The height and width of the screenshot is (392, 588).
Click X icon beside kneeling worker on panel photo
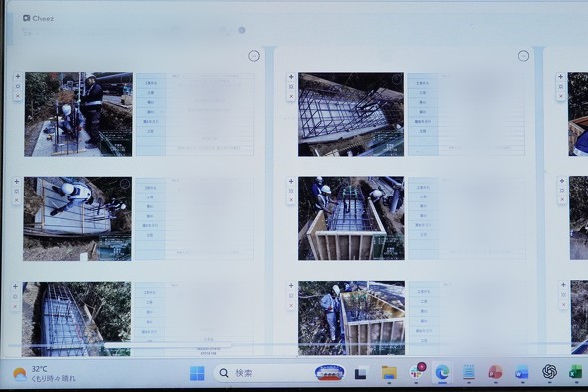click(17, 200)
